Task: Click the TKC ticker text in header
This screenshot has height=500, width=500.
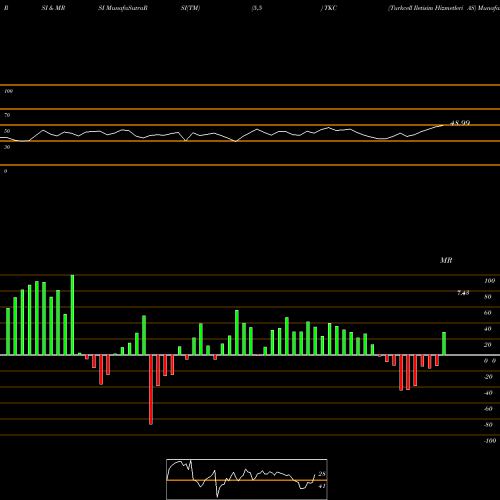Action: coord(330,8)
